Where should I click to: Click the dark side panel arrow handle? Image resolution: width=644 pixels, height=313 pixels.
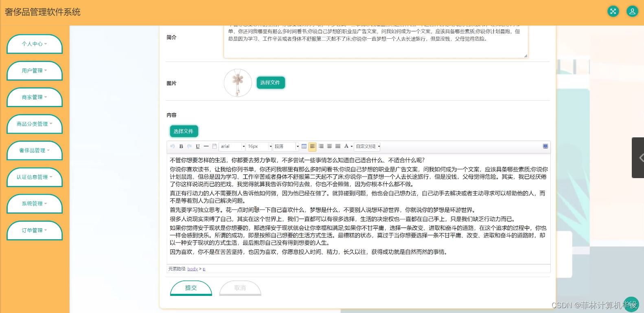pyautogui.click(x=638, y=157)
